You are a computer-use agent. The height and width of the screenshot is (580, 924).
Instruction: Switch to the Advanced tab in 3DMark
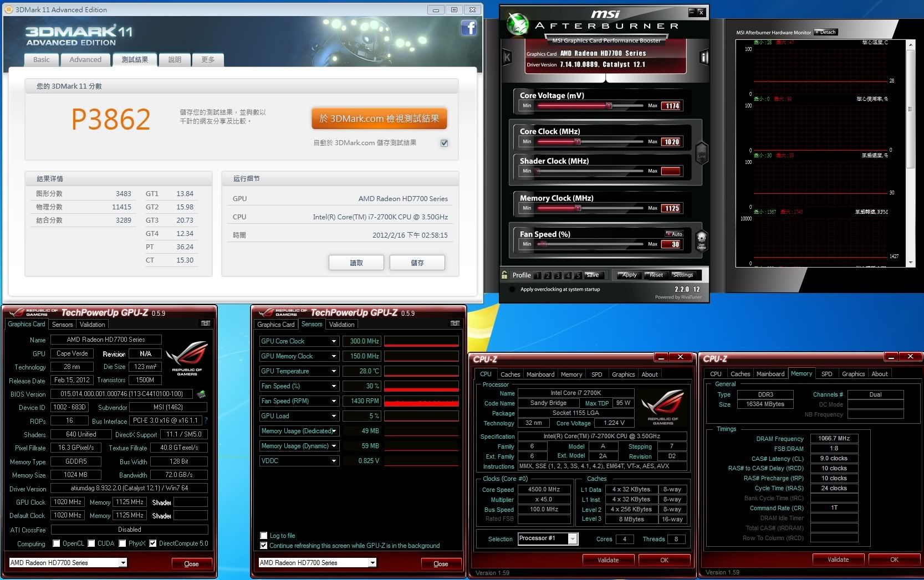click(85, 60)
